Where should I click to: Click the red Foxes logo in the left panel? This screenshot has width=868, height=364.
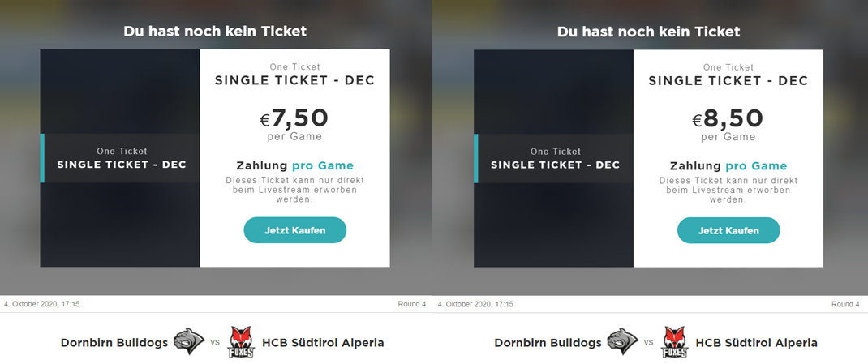click(241, 342)
